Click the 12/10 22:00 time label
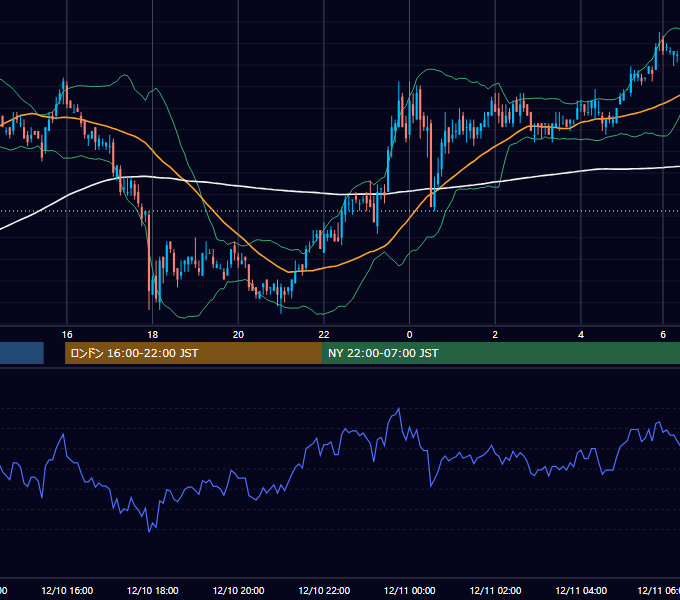The height and width of the screenshot is (600, 680). point(324,590)
